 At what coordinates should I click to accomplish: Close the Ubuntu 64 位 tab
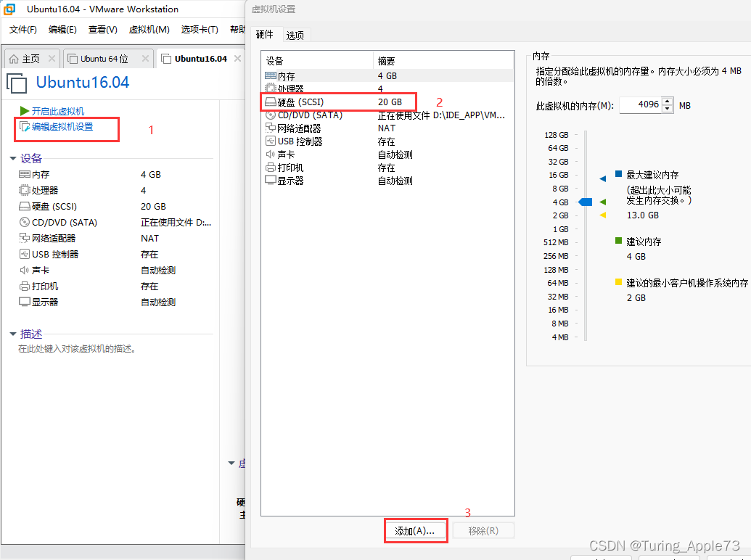coord(146,58)
